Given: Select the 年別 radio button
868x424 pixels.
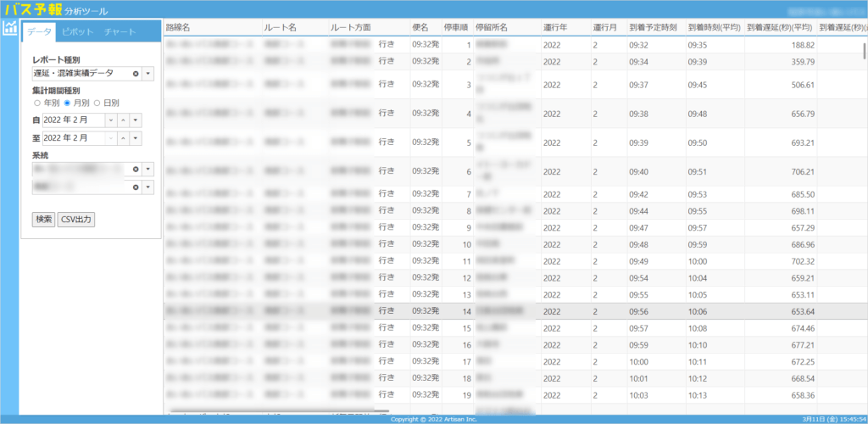Looking at the screenshot, I should (x=37, y=103).
